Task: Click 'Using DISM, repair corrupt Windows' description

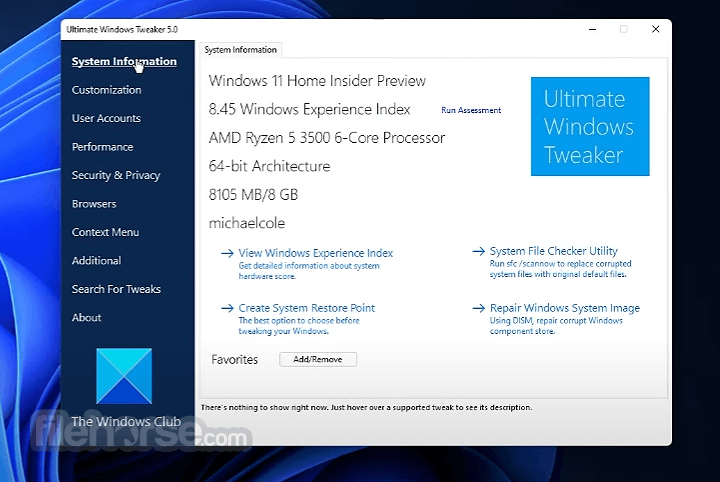Action: point(556,326)
